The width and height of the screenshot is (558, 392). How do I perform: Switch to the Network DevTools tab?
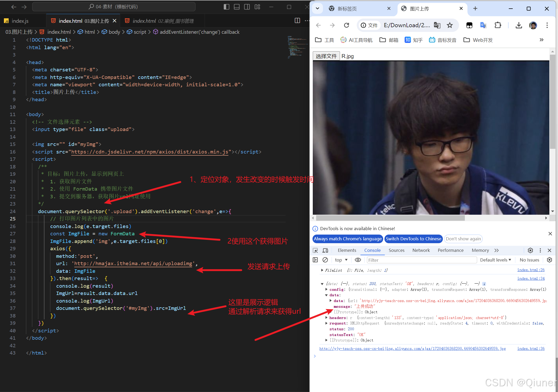[421, 251]
